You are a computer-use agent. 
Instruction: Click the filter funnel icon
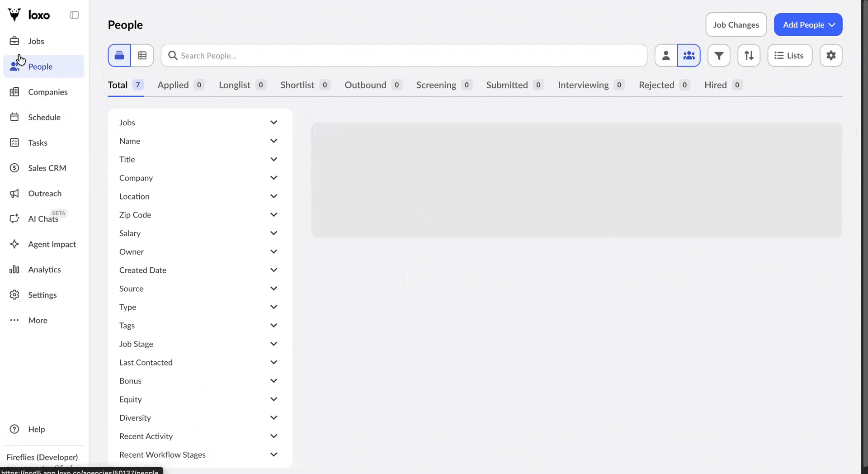point(719,56)
